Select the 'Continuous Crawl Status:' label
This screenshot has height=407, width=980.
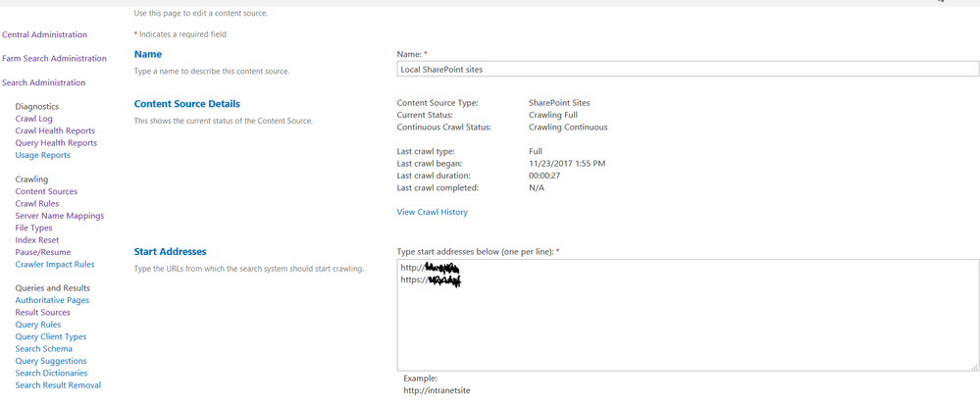[x=443, y=127]
